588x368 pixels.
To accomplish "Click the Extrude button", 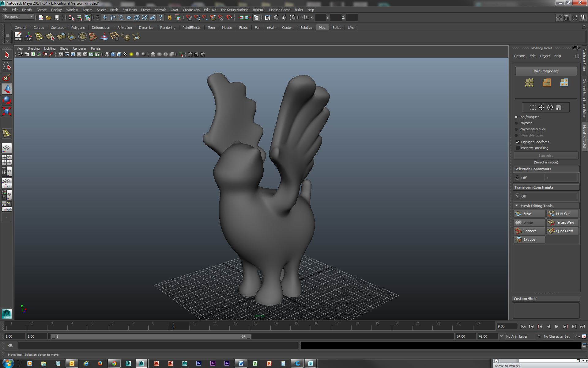I will click(x=529, y=240).
